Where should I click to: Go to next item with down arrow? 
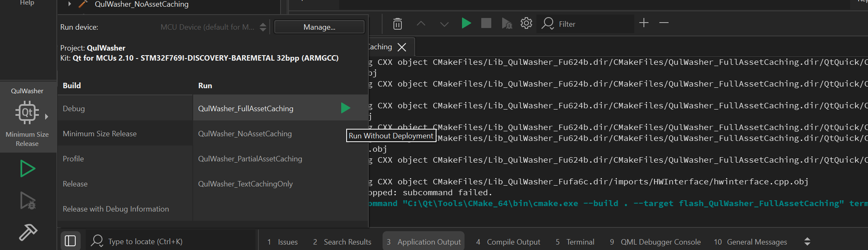[x=444, y=24]
